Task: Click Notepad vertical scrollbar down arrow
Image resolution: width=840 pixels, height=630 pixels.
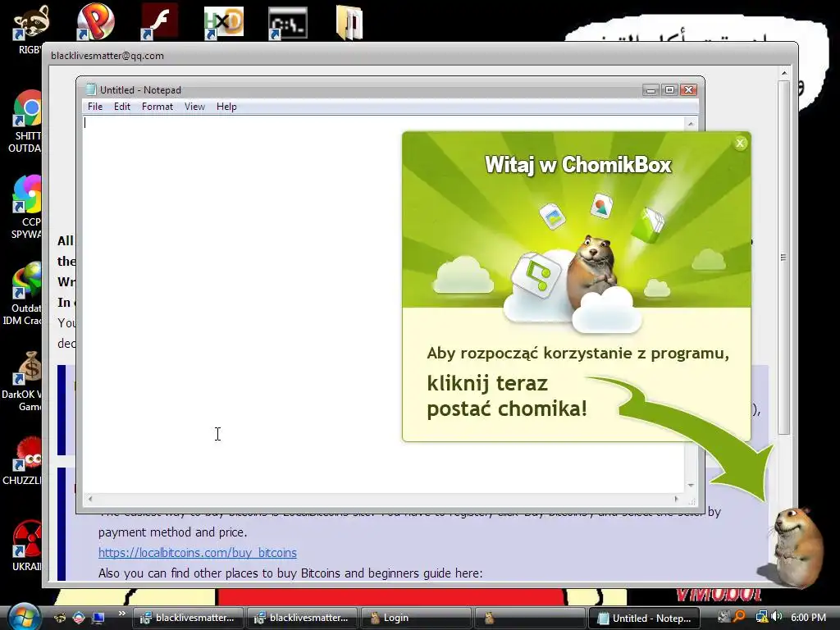Action: click(691, 486)
